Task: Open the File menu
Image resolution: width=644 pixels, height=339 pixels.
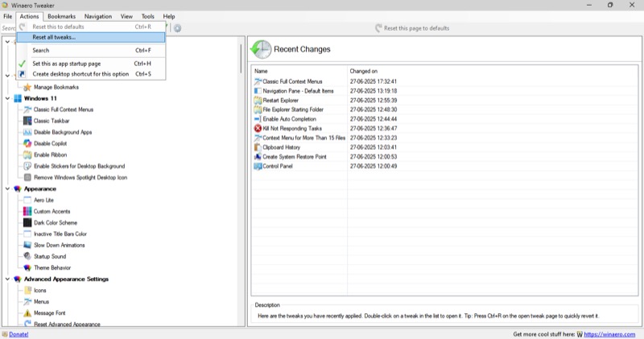Action: point(8,16)
